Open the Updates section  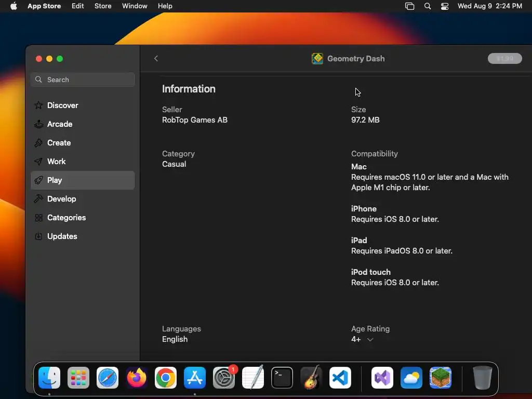(83, 236)
